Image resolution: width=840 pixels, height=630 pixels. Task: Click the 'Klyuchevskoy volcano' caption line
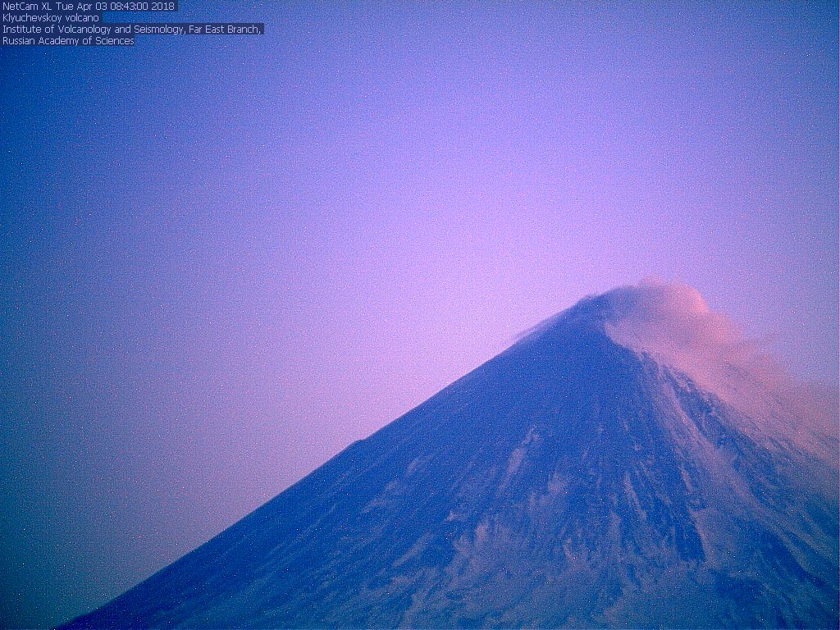pyautogui.click(x=50, y=18)
